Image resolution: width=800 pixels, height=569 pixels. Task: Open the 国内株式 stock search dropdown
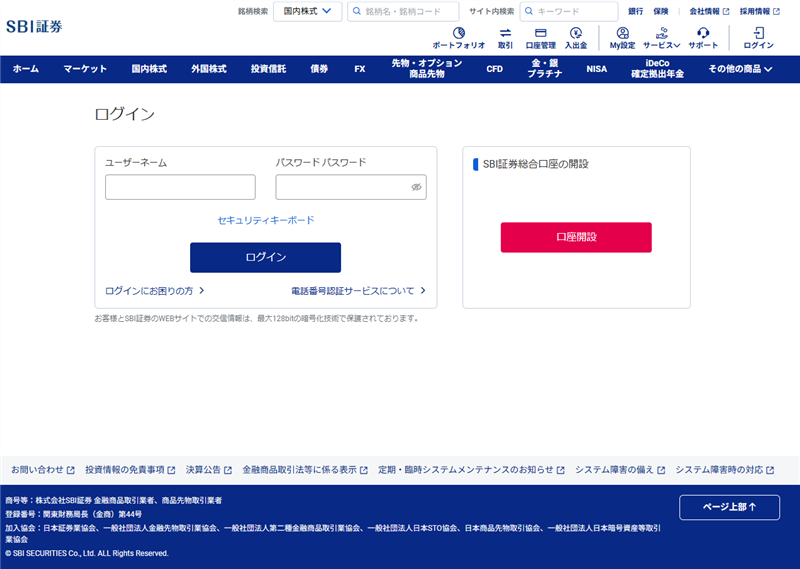tap(308, 11)
